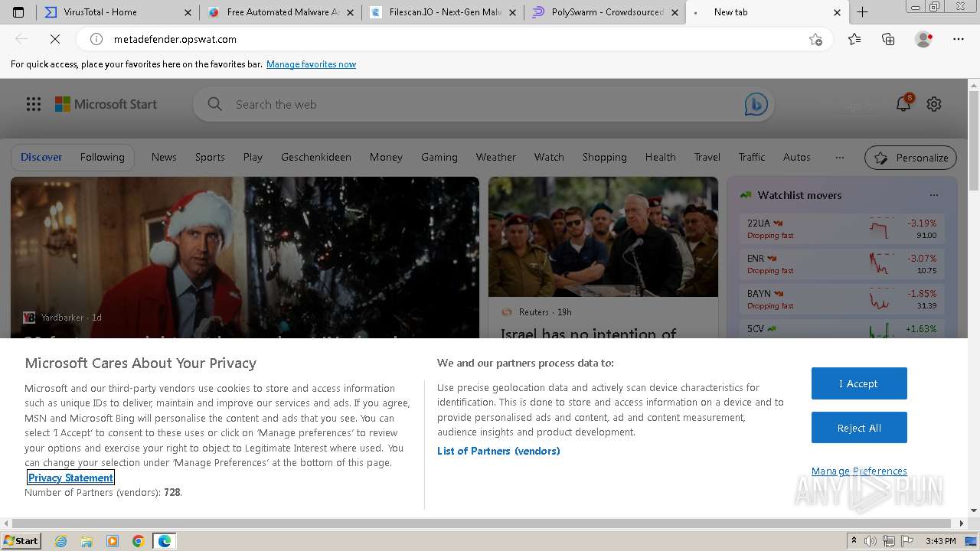This screenshot has height=551, width=980.
Task: Click Manage favorites now link
Action: [x=311, y=64]
